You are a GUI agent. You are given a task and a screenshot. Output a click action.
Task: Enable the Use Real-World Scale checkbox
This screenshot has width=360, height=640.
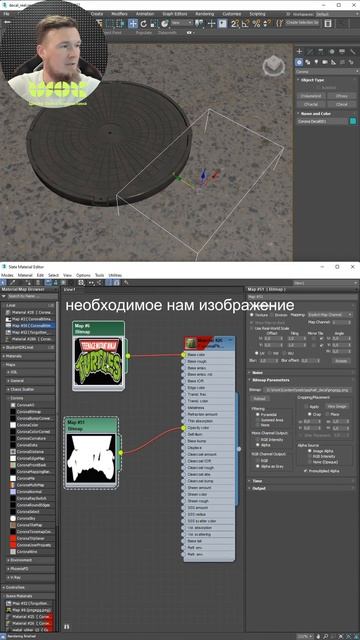tap(252, 328)
